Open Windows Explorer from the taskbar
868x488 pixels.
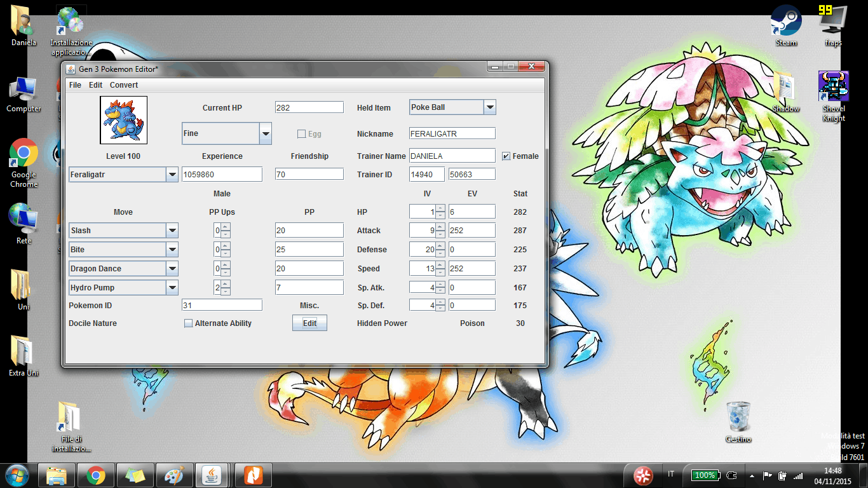[x=57, y=475]
